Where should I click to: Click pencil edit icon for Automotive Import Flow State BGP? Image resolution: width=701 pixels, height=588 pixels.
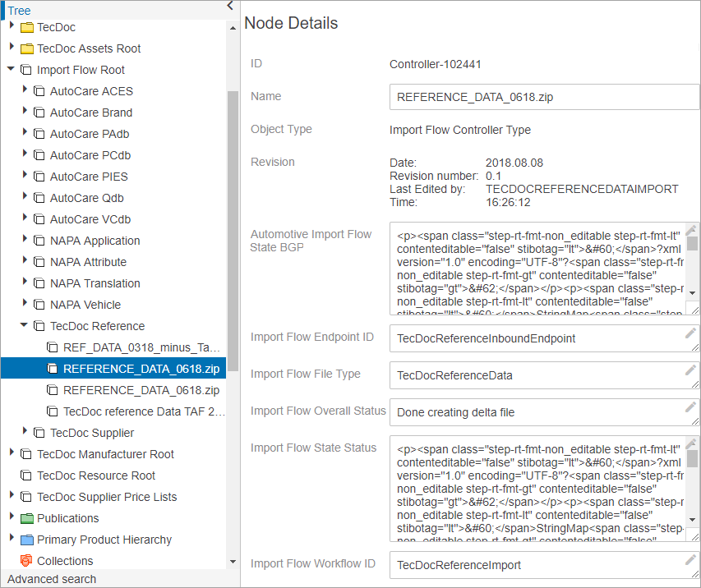pos(691,230)
